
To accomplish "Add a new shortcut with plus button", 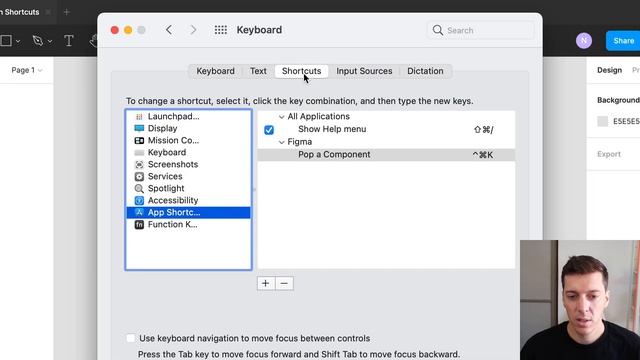I will click(x=266, y=283).
